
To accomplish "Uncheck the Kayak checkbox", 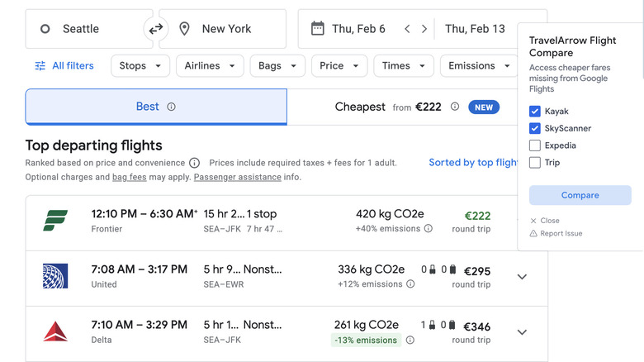I will pyautogui.click(x=535, y=112).
